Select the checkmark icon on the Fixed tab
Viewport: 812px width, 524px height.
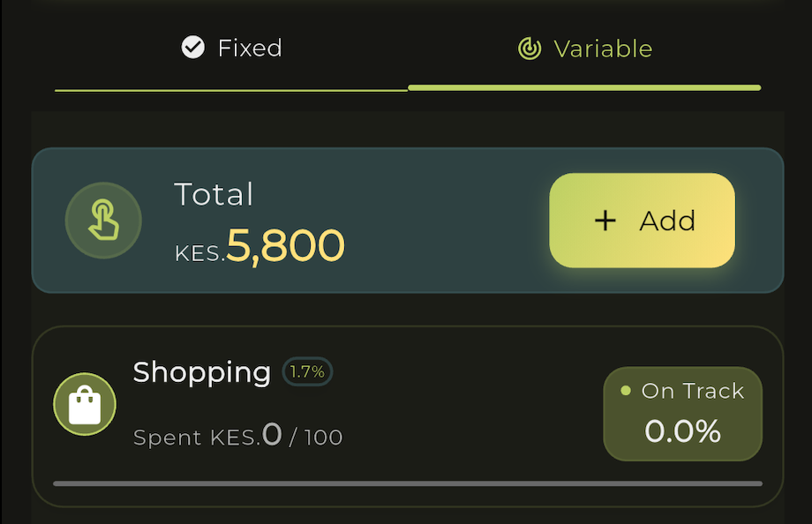192,48
